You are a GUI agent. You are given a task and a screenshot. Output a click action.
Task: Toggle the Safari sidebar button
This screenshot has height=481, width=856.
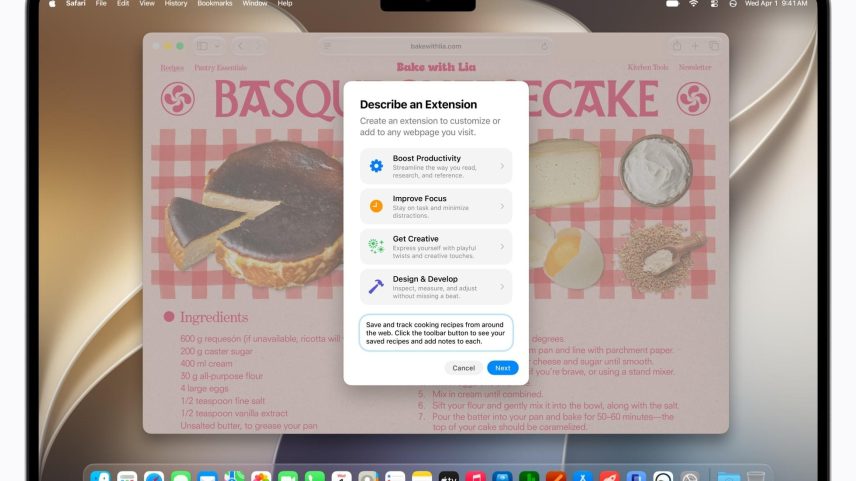tap(203, 46)
